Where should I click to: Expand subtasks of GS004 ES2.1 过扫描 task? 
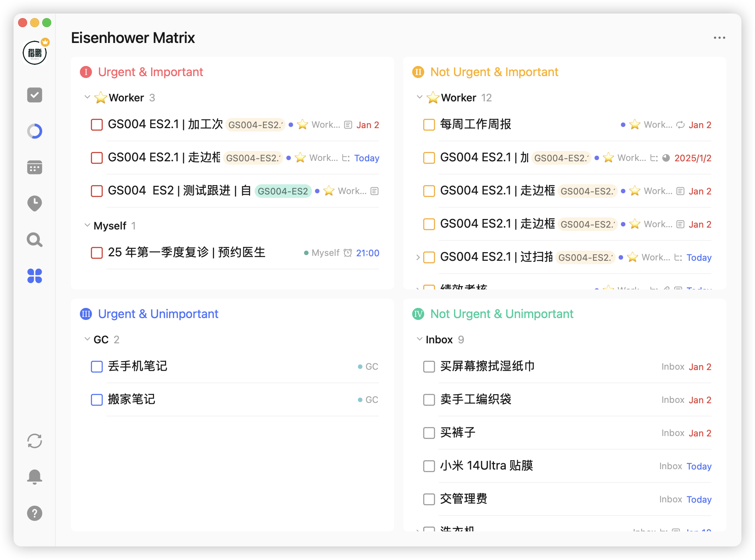418,257
